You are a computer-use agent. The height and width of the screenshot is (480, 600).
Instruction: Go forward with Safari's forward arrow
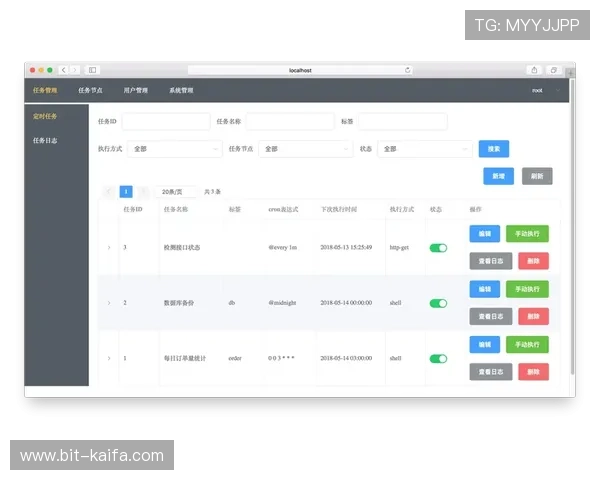click(x=75, y=70)
